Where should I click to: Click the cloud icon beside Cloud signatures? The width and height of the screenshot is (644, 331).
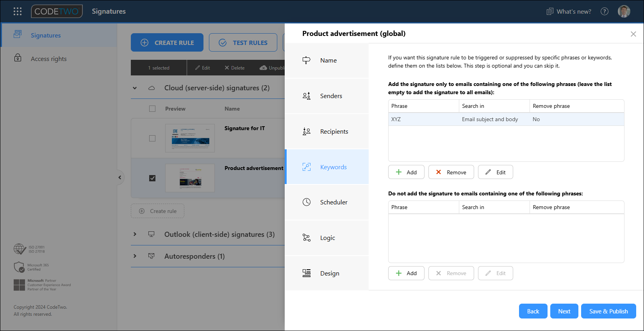point(152,88)
